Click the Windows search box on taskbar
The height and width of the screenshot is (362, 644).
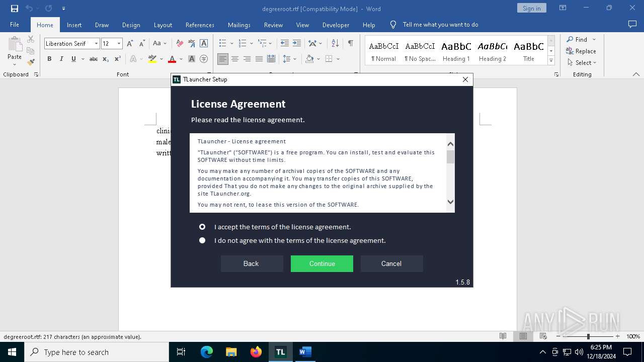(x=97, y=352)
